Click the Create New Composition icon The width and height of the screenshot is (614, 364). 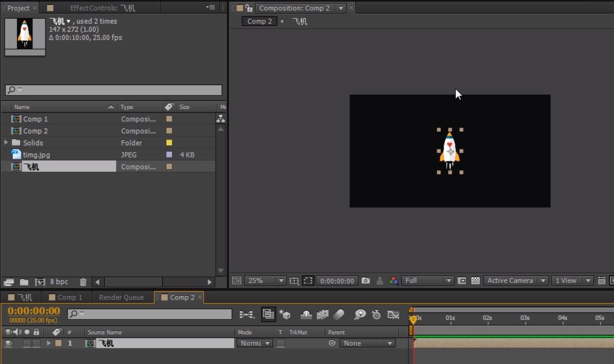point(40,282)
